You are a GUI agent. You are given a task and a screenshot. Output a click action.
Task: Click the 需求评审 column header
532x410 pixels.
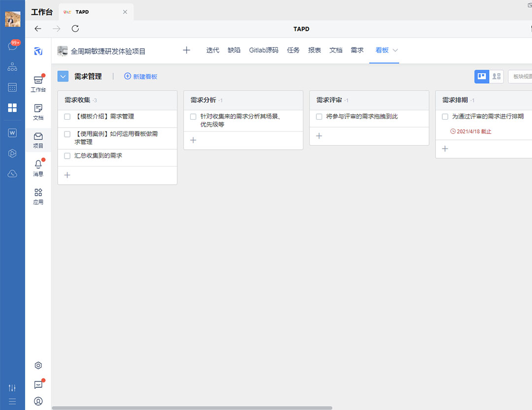pos(369,100)
